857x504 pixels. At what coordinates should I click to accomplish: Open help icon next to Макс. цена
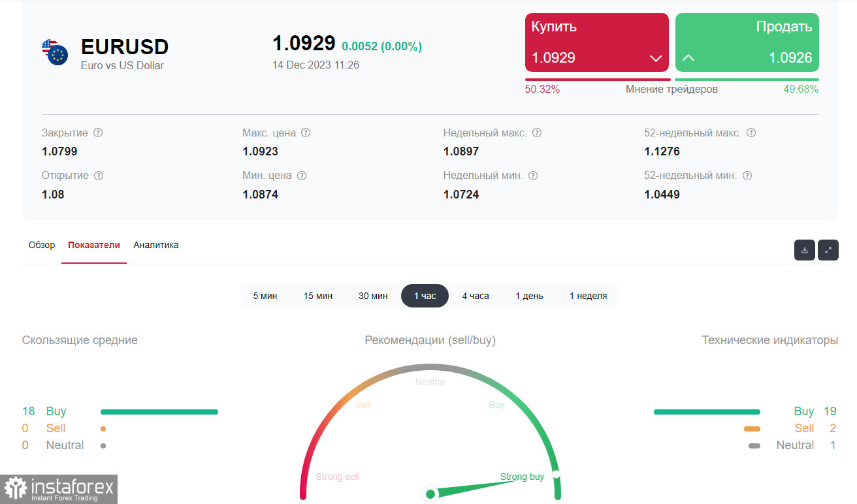[x=306, y=133]
